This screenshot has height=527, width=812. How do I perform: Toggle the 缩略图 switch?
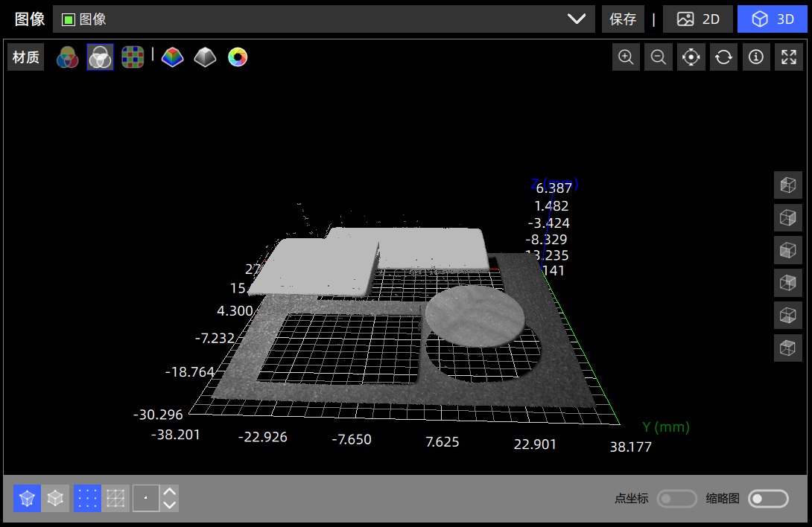coord(769,499)
